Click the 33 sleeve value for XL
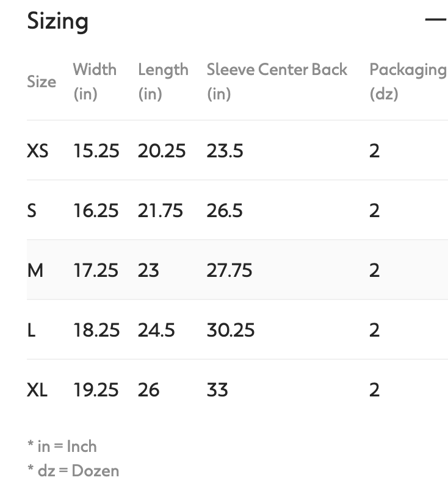 (x=214, y=390)
